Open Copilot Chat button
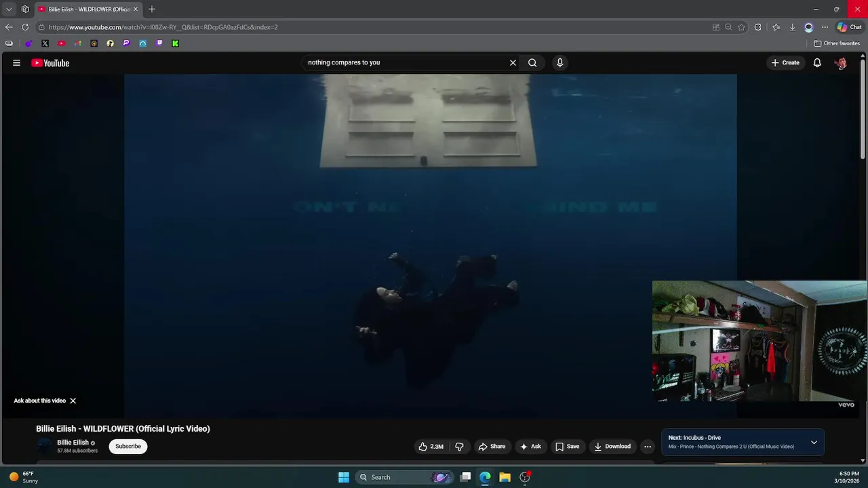This screenshot has width=868, height=488. point(849,27)
